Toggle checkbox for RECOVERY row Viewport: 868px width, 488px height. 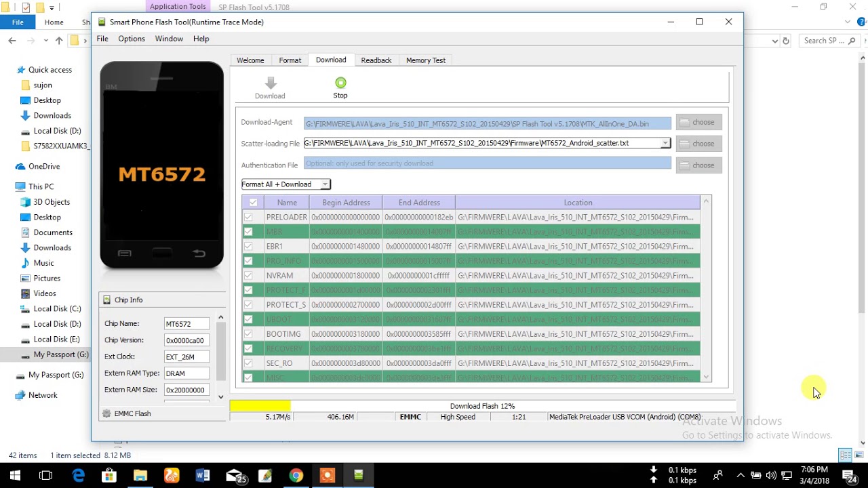tap(248, 348)
